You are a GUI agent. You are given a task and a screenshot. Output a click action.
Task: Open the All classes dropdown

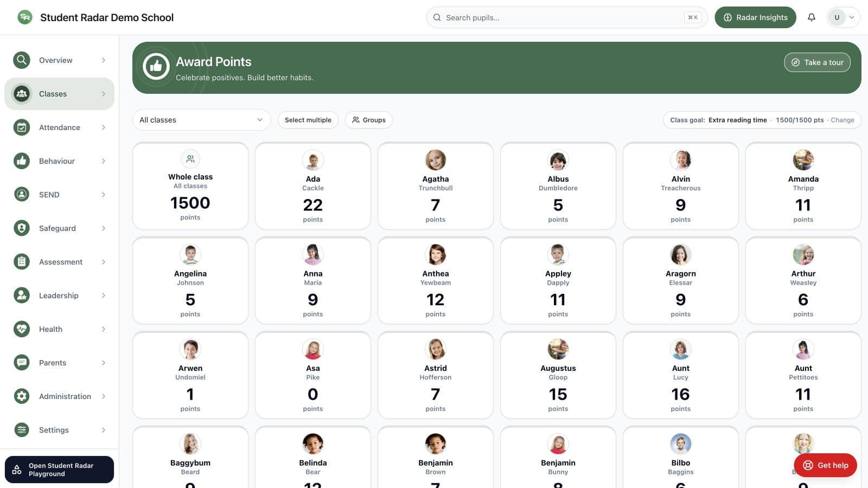201,120
